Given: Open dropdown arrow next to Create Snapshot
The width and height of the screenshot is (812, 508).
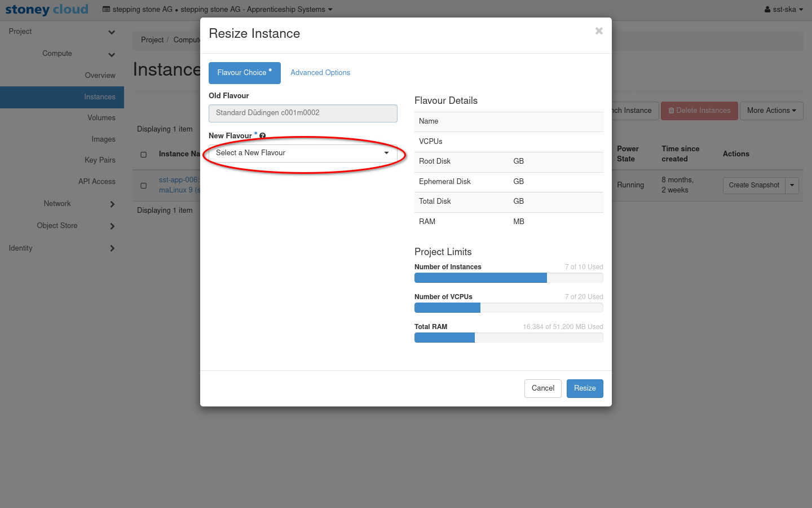Looking at the screenshot, I should (792, 185).
